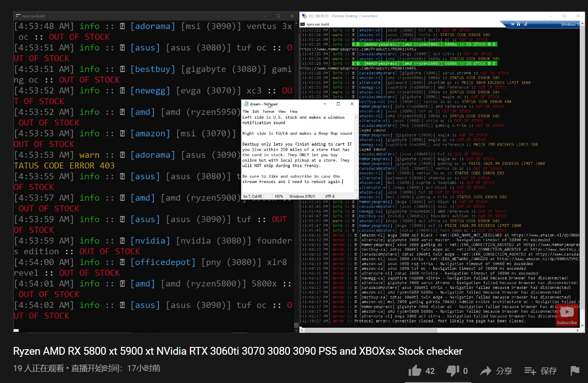Viewport: 588px width, 383px height.
Task: Click the 'TATUS CODE ERROR 403' warning text
Action: point(64,165)
